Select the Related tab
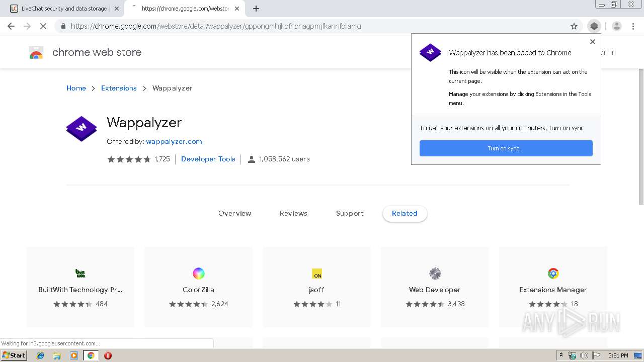The image size is (644, 362). (x=405, y=213)
